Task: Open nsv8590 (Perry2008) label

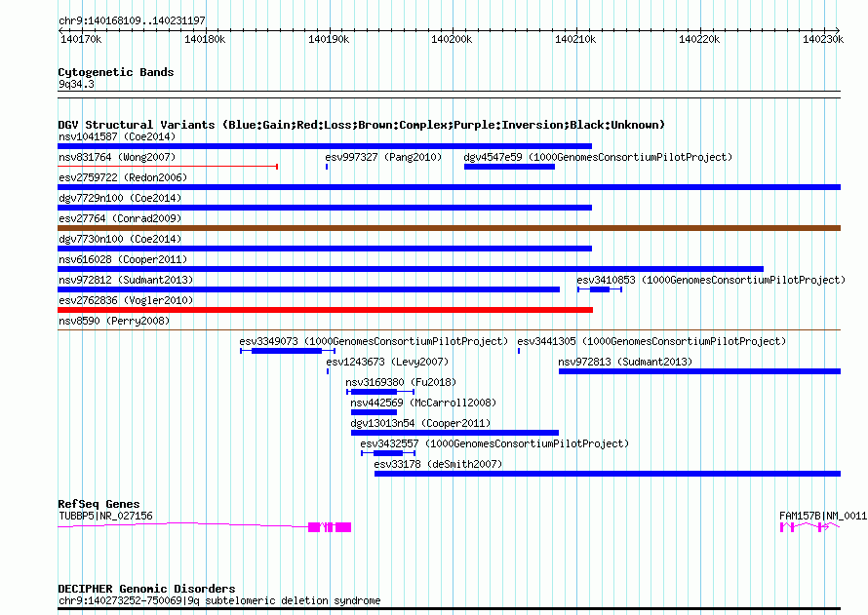Action: 114,321
